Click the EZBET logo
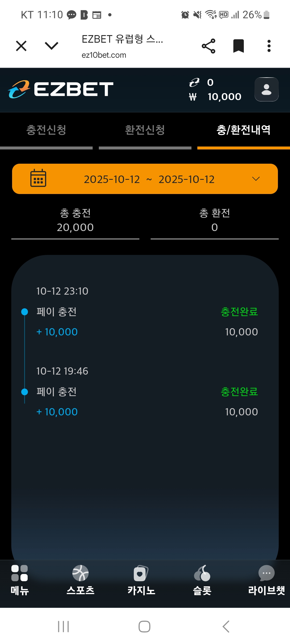The image size is (290, 644). point(61,89)
